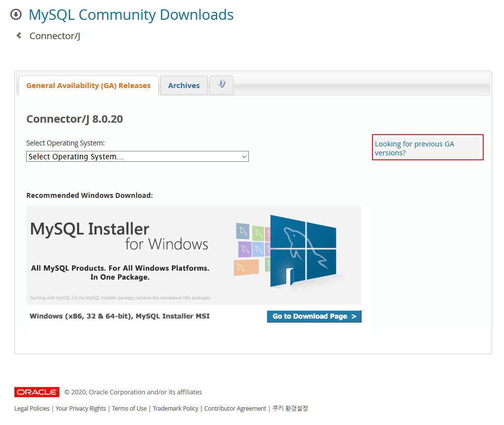This screenshot has height=425, width=504.
Task: Open the Contributor Agreement link
Action: [x=235, y=408]
